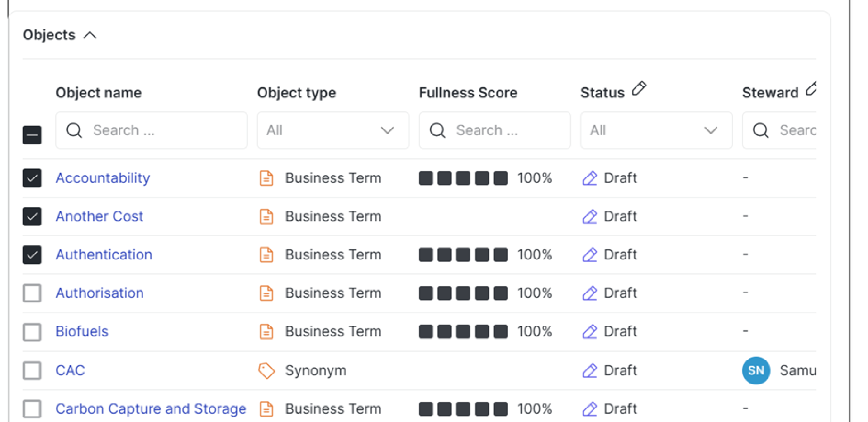Click the Synonym tag icon in CAC row
868x422 pixels.
[266, 370]
